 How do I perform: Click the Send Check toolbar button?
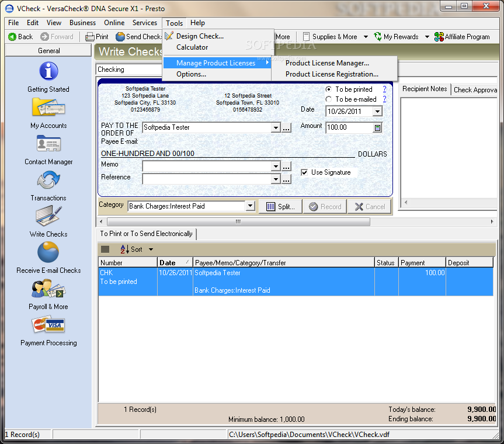coord(138,37)
